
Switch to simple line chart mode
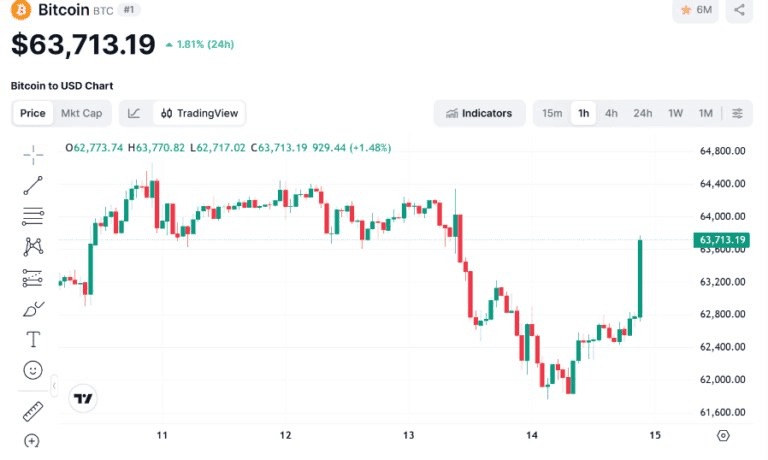(134, 113)
